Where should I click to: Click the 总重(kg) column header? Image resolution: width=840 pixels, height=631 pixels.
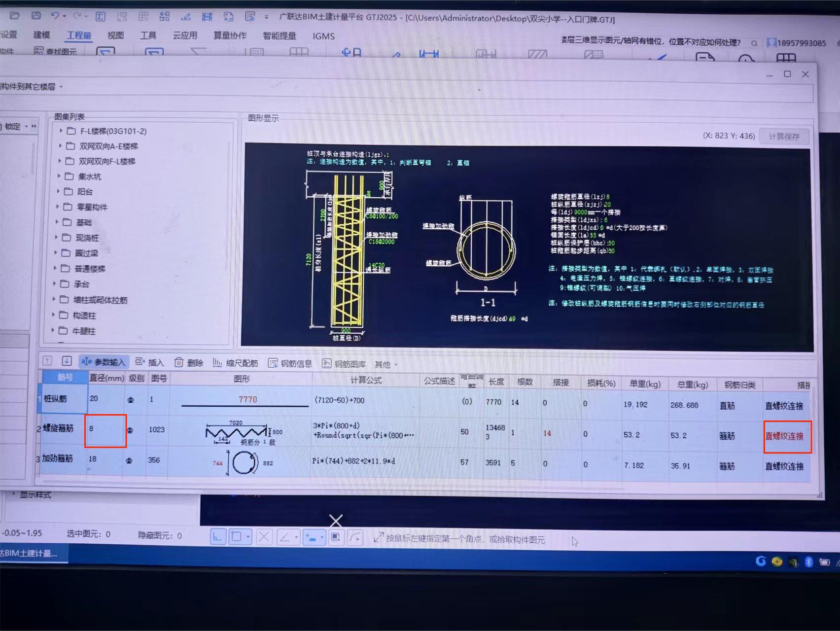click(692, 384)
